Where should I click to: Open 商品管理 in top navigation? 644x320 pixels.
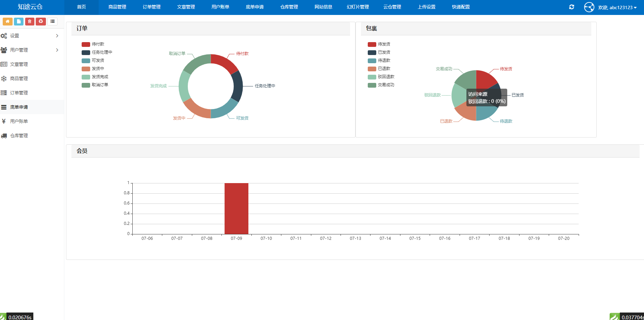[117, 7]
